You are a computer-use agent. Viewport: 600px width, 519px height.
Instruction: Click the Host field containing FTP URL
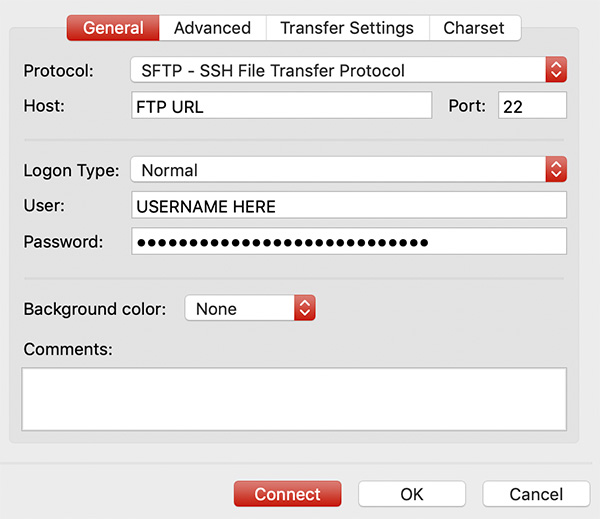point(282,105)
